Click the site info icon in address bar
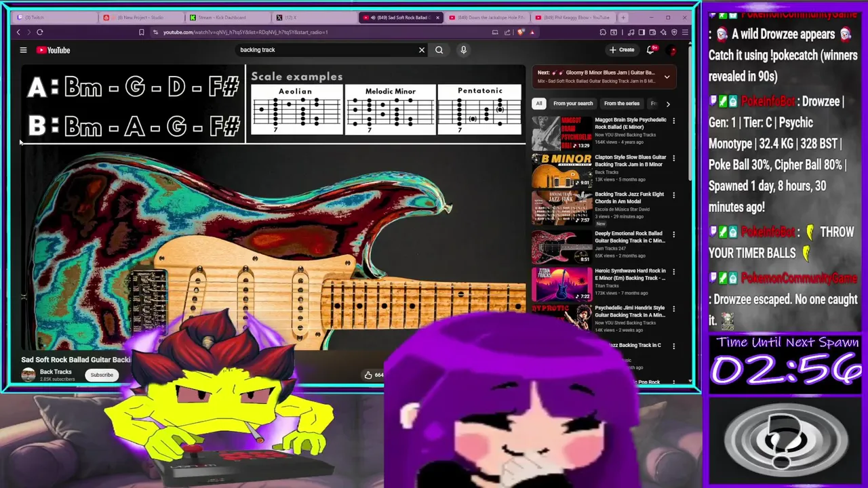 point(156,32)
